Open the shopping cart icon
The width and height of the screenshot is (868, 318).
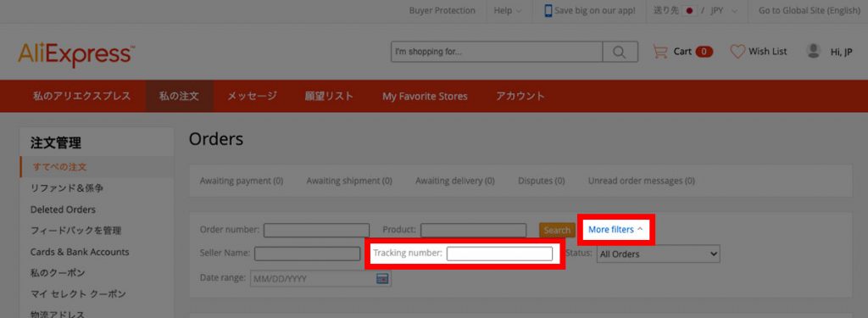point(659,52)
